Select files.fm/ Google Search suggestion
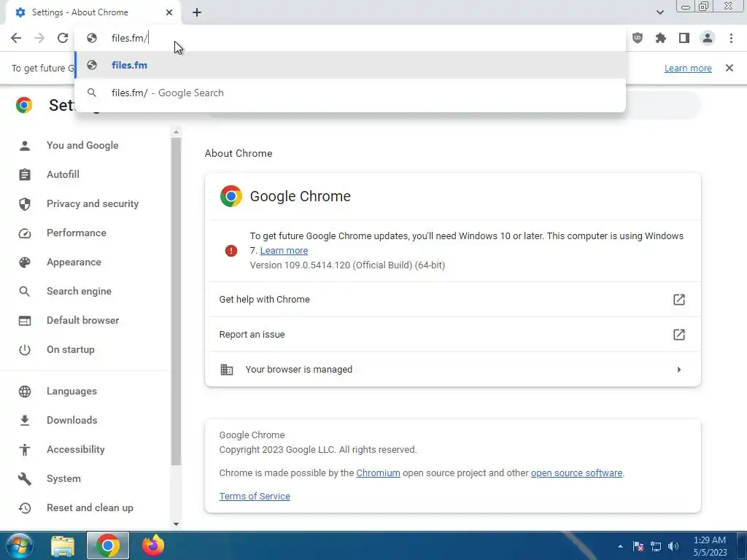Image resolution: width=747 pixels, height=560 pixels. click(350, 93)
